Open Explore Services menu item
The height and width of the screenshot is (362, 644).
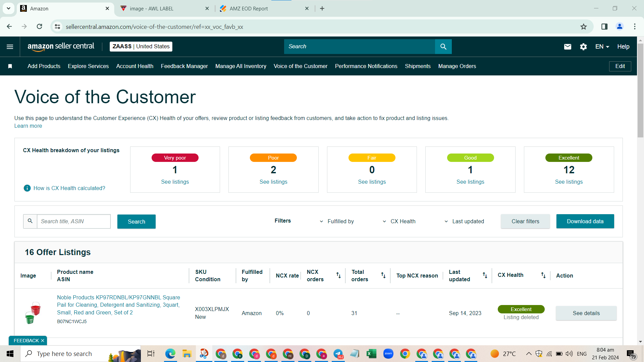pyautogui.click(x=88, y=66)
